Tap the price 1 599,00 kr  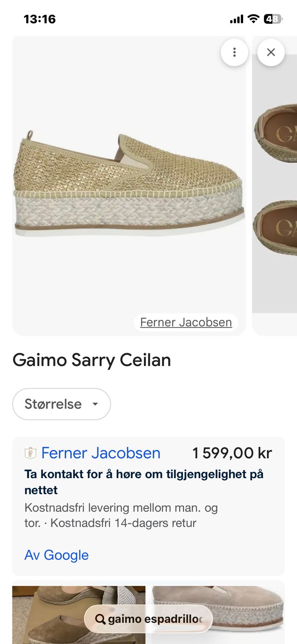click(x=232, y=453)
